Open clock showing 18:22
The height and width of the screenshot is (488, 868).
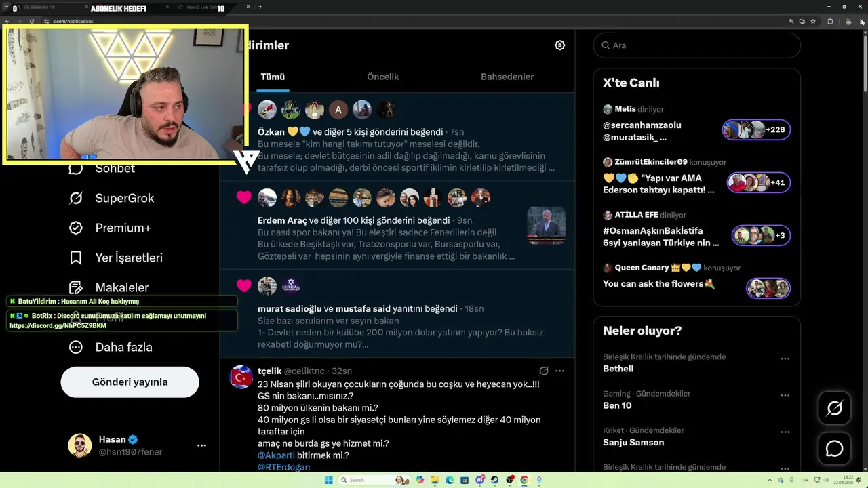coord(844,480)
